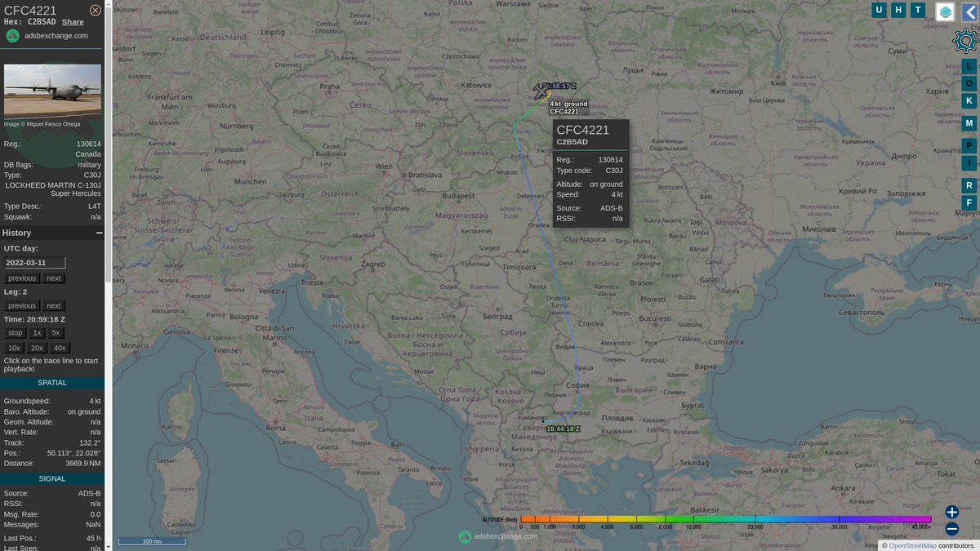
Task: Click the Share link beside the hex code
Action: pos(73,22)
